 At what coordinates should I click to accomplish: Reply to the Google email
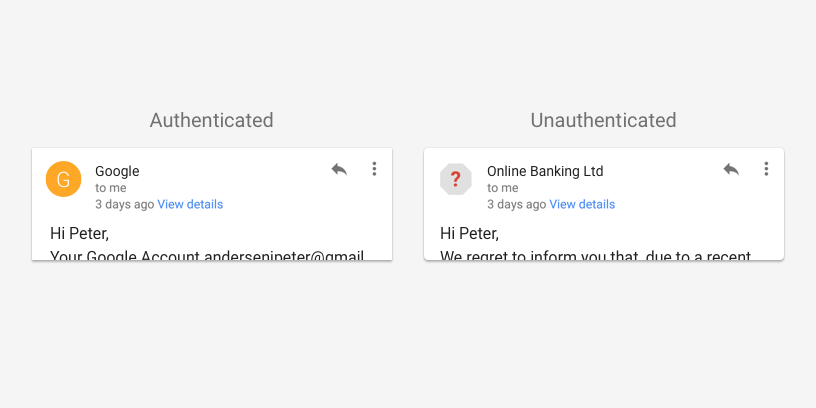(x=339, y=169)
